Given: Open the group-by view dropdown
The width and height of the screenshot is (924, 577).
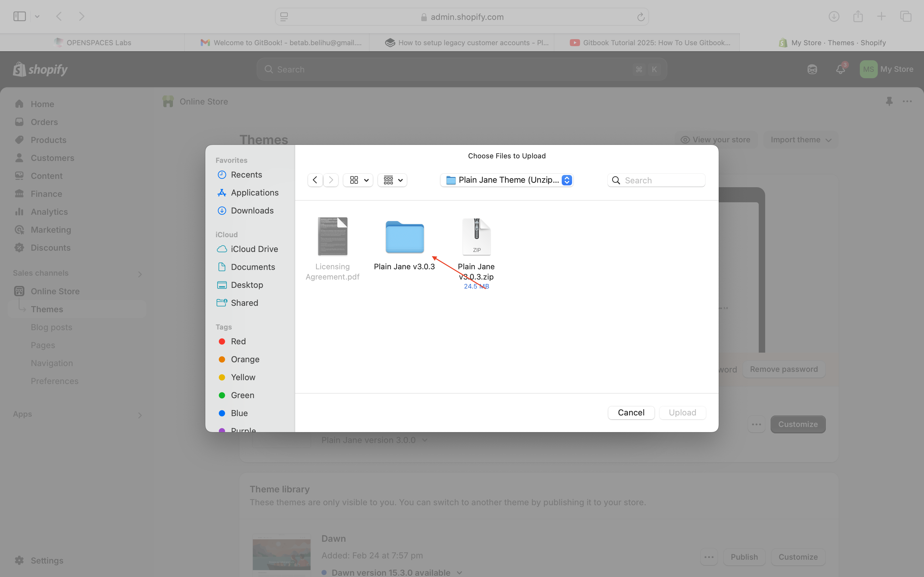Looking at the screenshot, I should (392, 180).
